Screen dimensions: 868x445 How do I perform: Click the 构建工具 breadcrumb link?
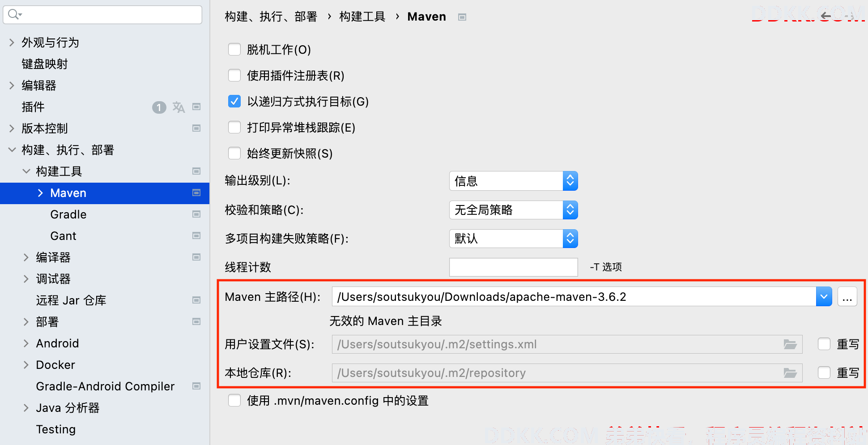pos(362,17)
